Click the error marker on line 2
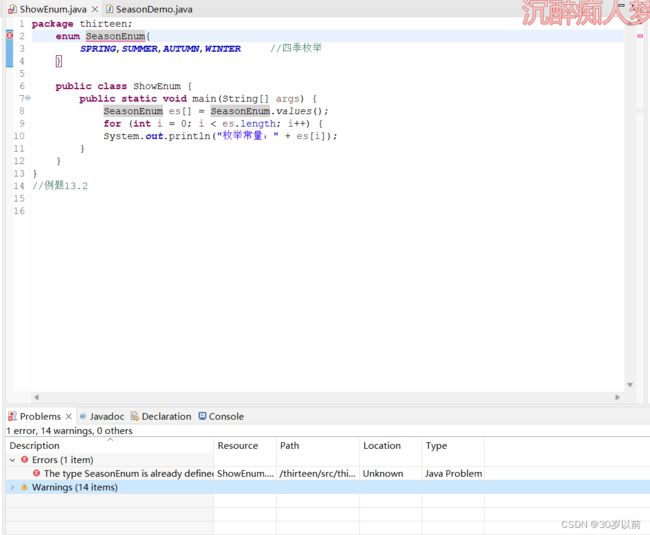 click(10, 36)
